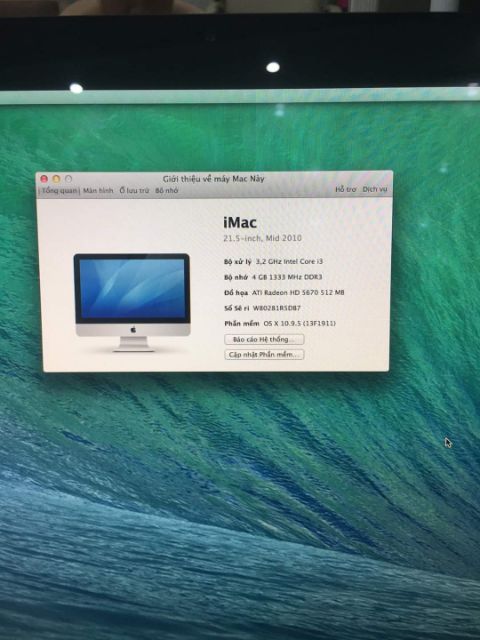Viewport: 480px width, 640px height.
Task: Select memory value 4 GB 1333 MHz DDR3
Action: (287, 277)
